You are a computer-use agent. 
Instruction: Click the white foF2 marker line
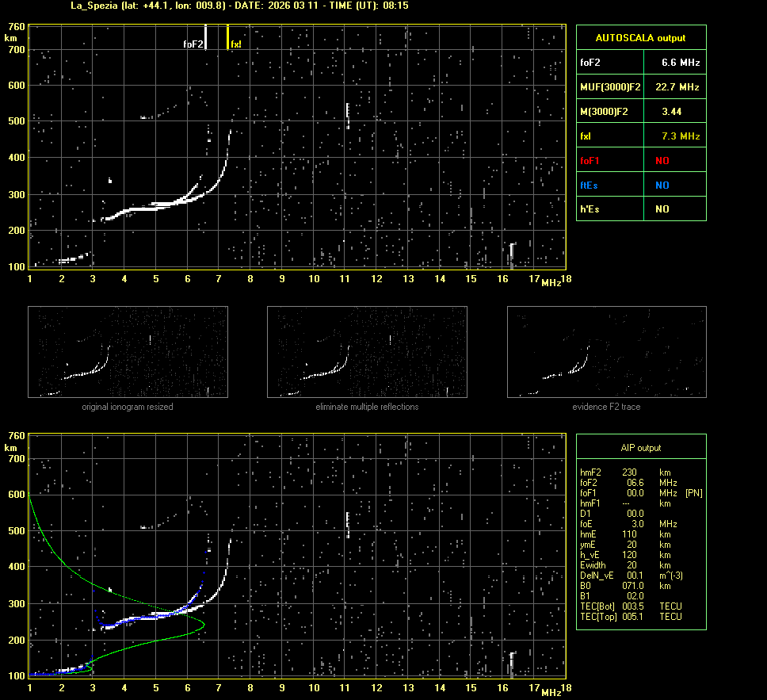[205, 36]
